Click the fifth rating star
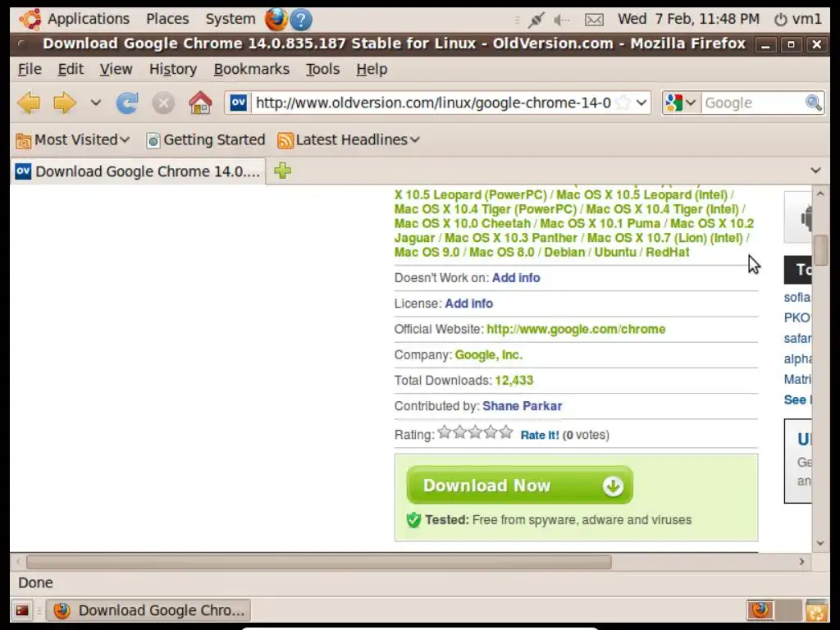 coord(506,431)
